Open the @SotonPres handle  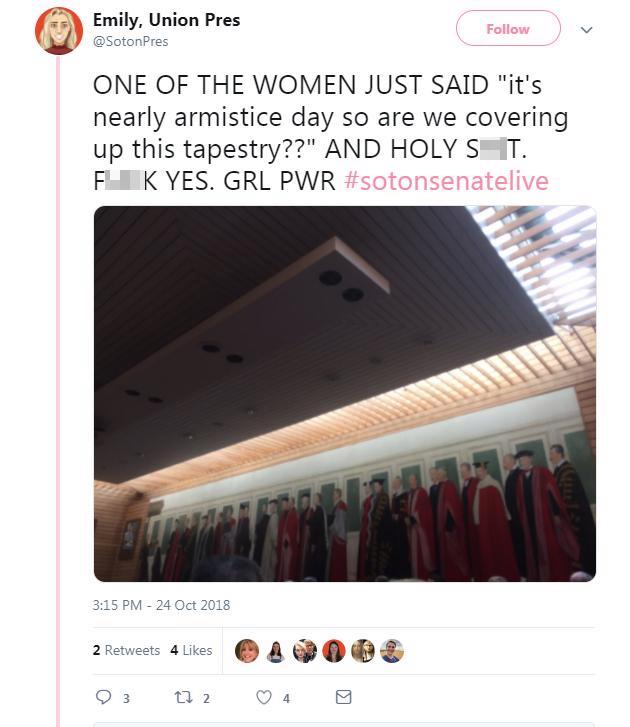[x=130, y=41]
